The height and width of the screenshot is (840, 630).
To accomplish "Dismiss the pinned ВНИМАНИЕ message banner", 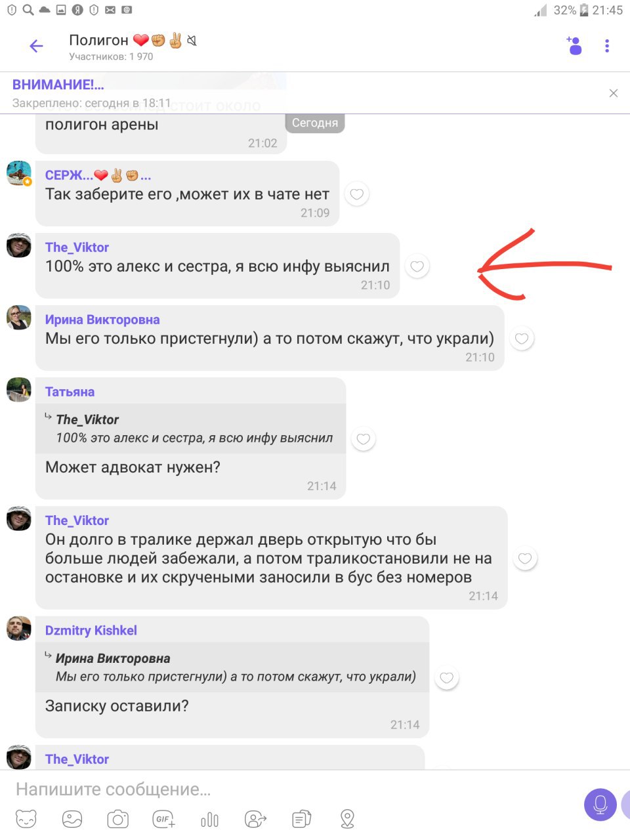I will coord(614,93).
